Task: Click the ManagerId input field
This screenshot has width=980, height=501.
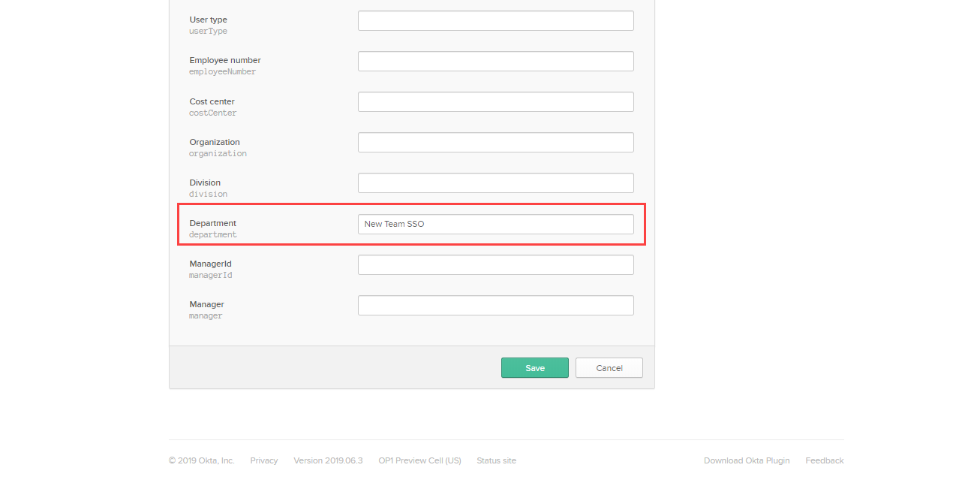Action: pos(495,264)
